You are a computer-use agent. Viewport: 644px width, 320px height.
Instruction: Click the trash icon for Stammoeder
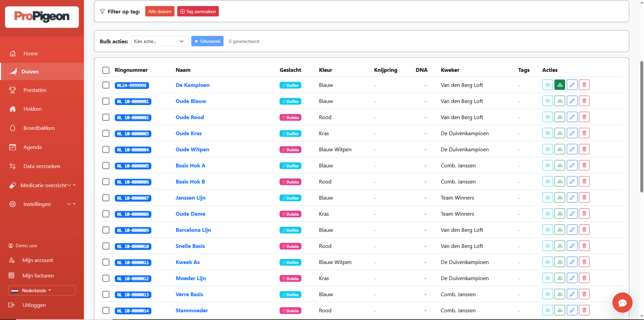click(584, 310)
